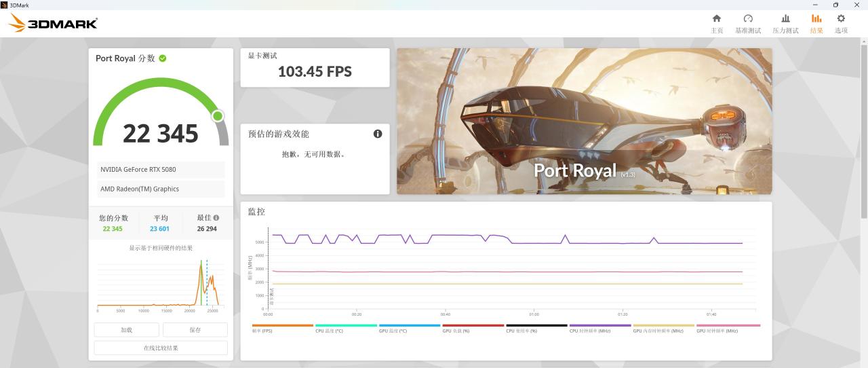Image resolution: width=868 pixels, height=368 pixels.
Task: Toggle the GPU 内存时钟频率 (MHz) legend series
Action: click(x=663, y=329)
